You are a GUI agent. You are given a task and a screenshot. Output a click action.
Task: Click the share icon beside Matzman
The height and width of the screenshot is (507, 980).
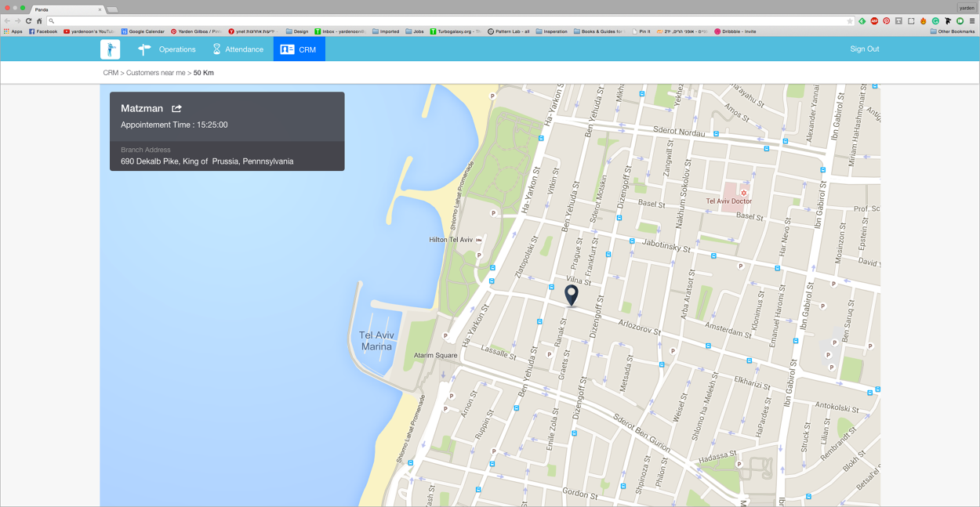pyautogui.click(x=176, y=108)
